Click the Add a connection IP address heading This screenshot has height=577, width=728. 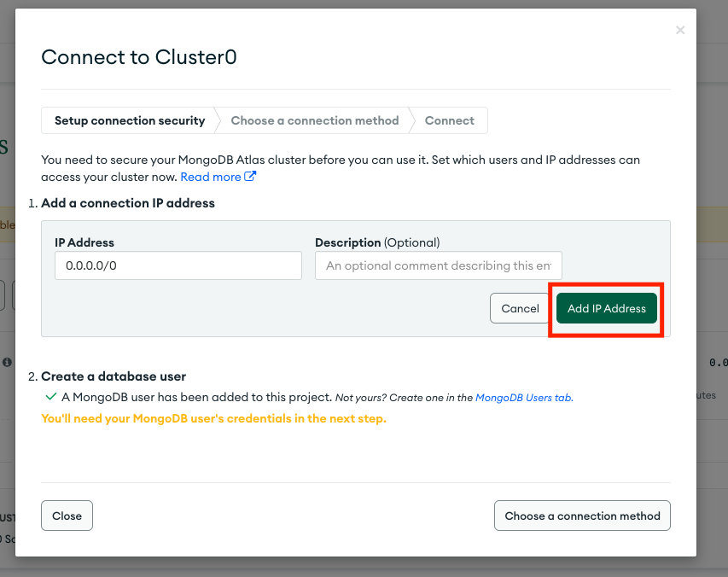128,203
